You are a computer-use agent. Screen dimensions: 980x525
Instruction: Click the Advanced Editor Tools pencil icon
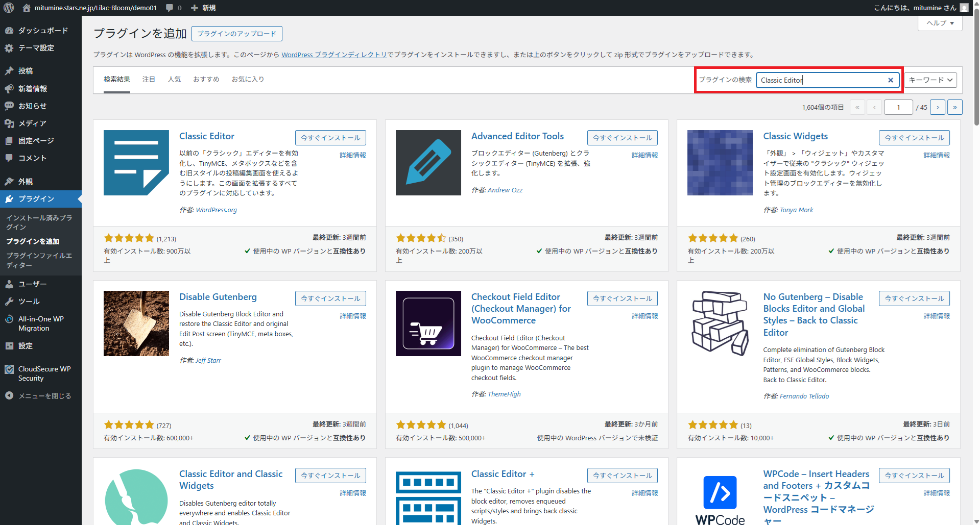(428, 163)
